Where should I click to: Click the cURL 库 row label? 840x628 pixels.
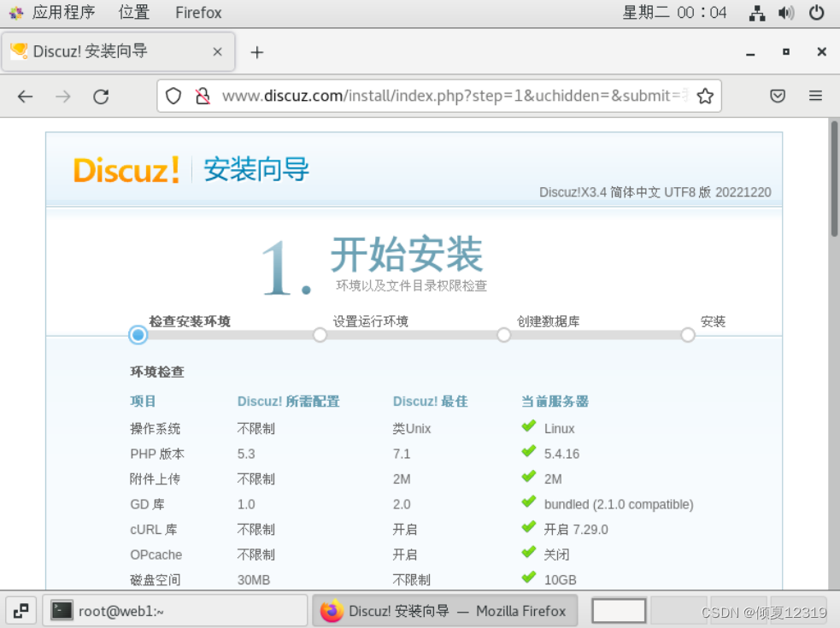click(x=154, y=530)
